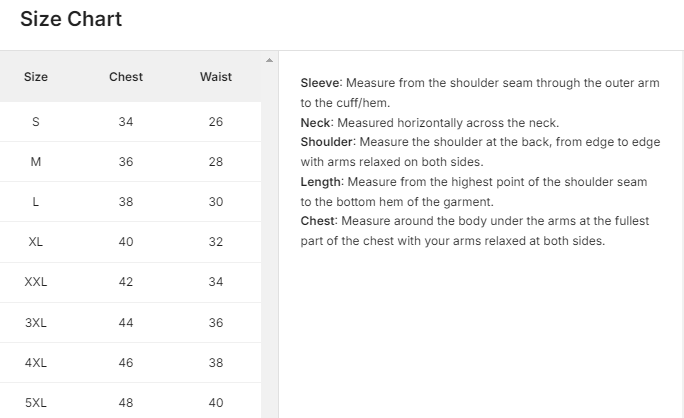Select the L size row label
Viewport: 684px width, 418px height.
coord(36,202)
